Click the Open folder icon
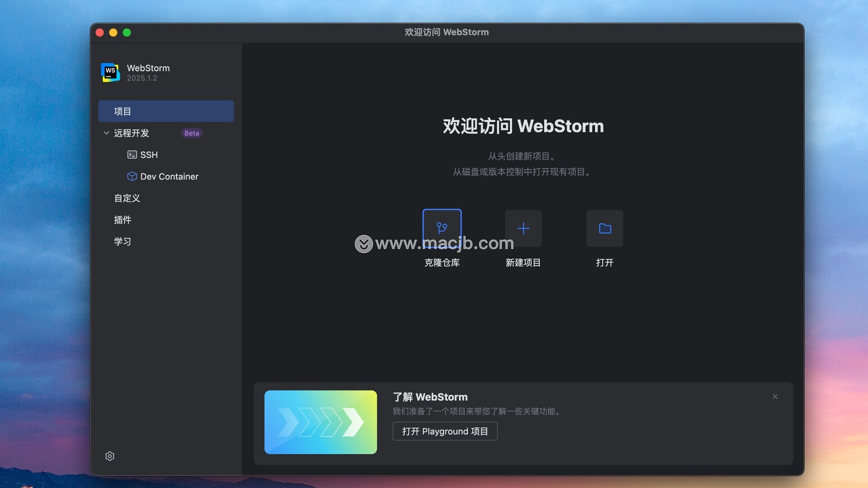The height and width of the screenshot is (488, 868). [604, 228]
